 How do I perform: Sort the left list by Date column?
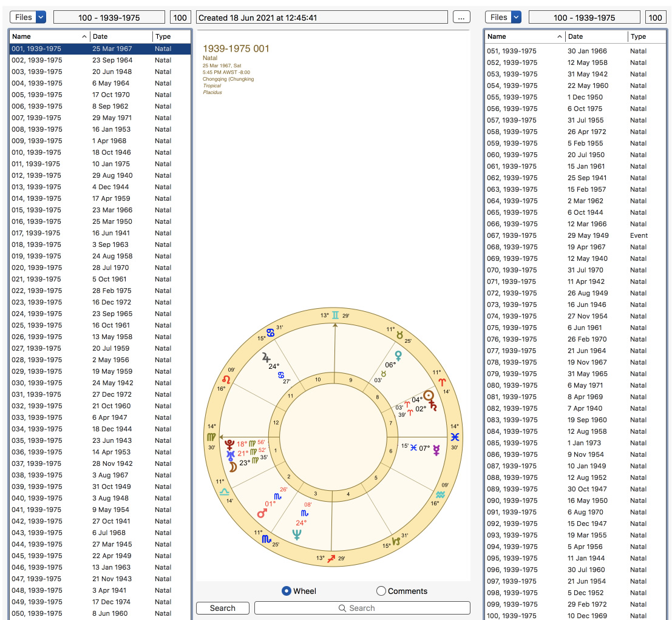[121, 36]
